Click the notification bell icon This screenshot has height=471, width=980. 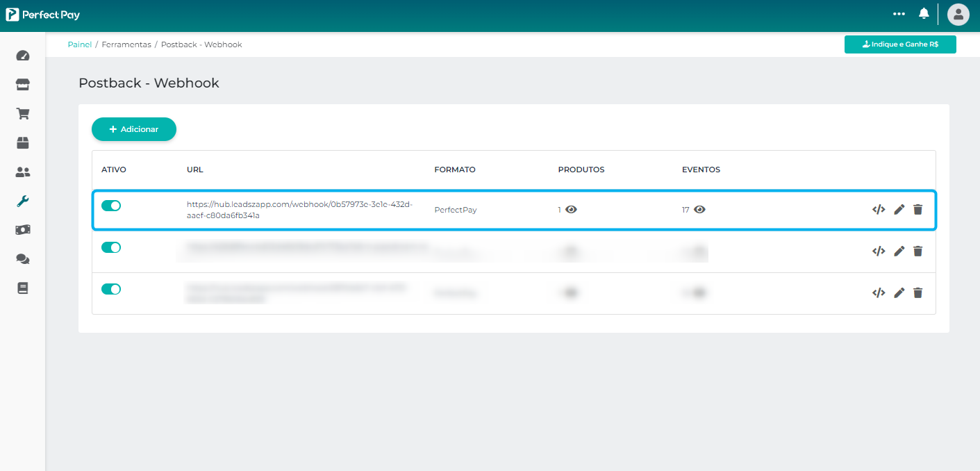point(924,14)
